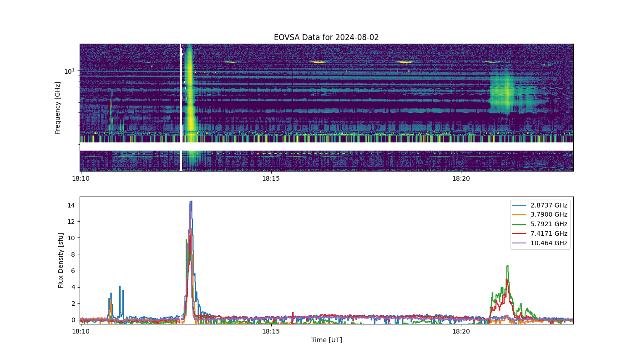
Task: Click the Frequency [GHz] axis label
Action: click(58, 107)
